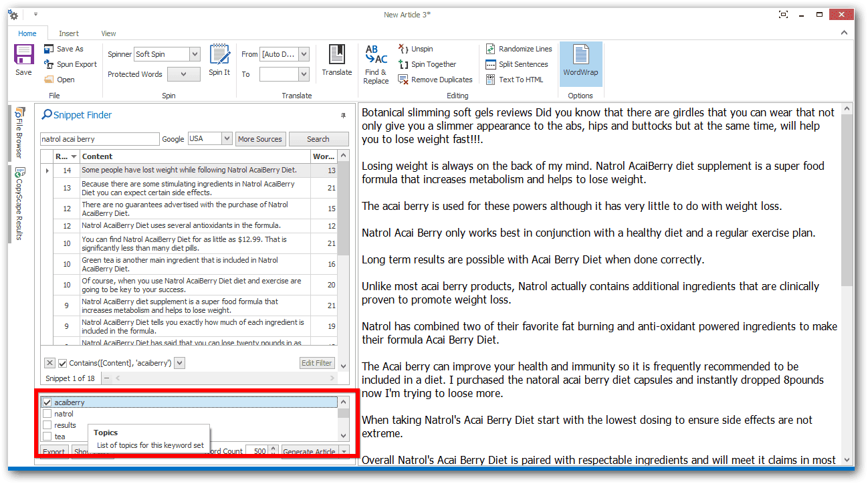Switch to the Home ribbon tab
Screen dimensions: 868x484
click(x=27, y=33)
